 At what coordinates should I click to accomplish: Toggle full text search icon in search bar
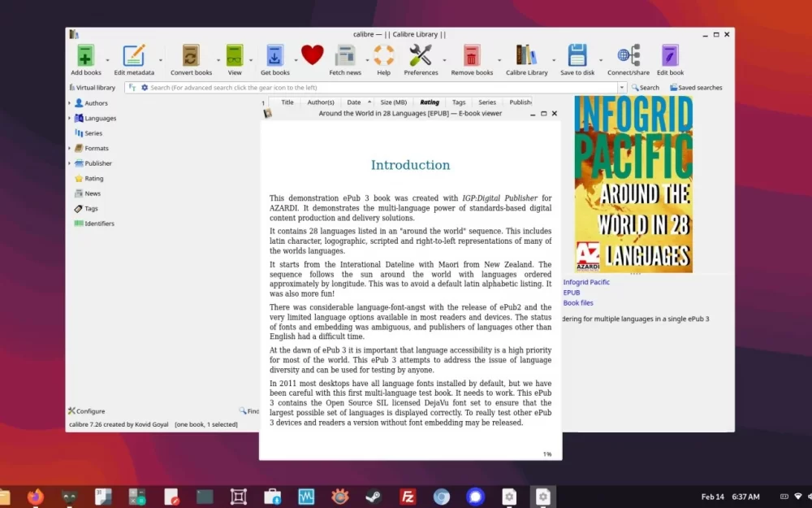[x=132, y=88]
